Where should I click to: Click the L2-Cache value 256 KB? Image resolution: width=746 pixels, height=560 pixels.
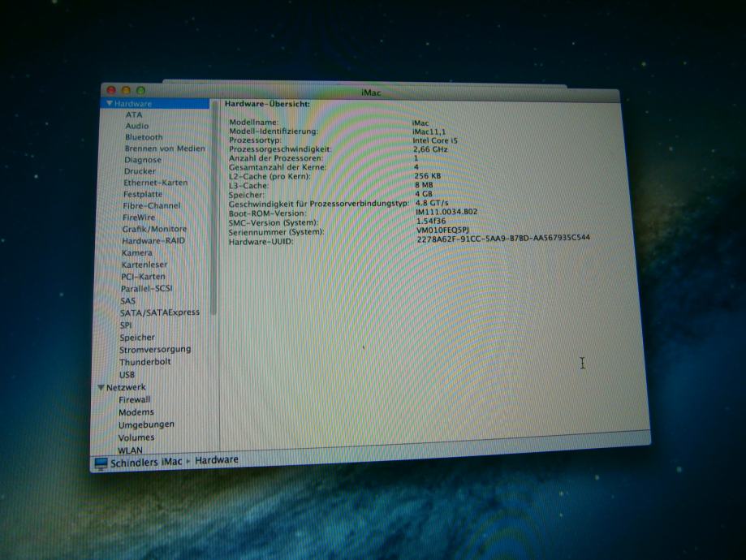pos(427,176)
